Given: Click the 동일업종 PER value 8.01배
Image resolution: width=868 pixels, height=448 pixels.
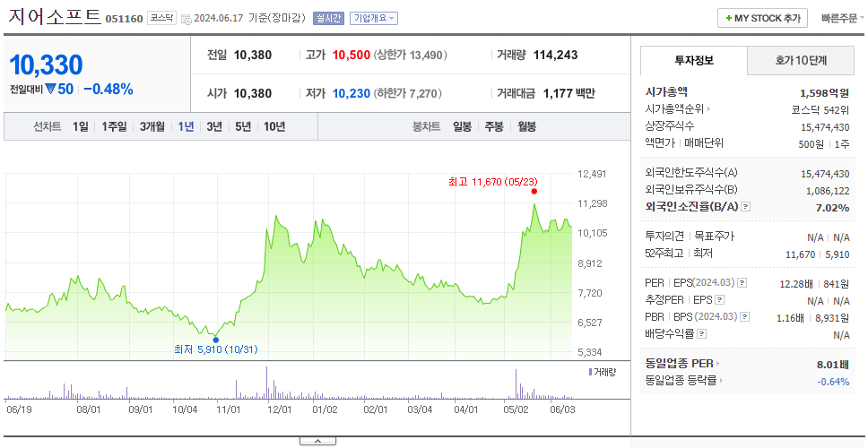Looking at the screenshot, I should [x=833, y=365].
